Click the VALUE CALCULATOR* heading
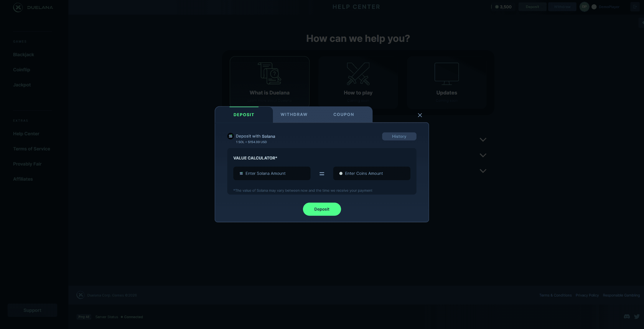644x329 pixels. coord(255,158)
